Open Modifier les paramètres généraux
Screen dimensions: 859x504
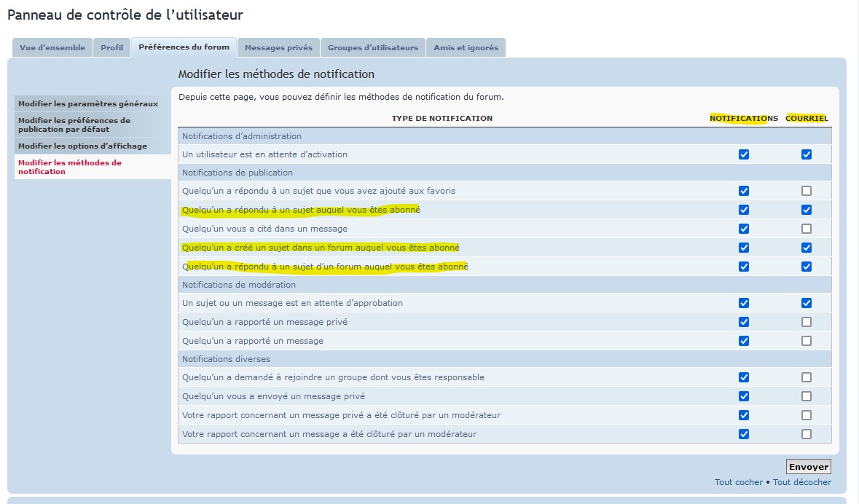pos(88,104)
